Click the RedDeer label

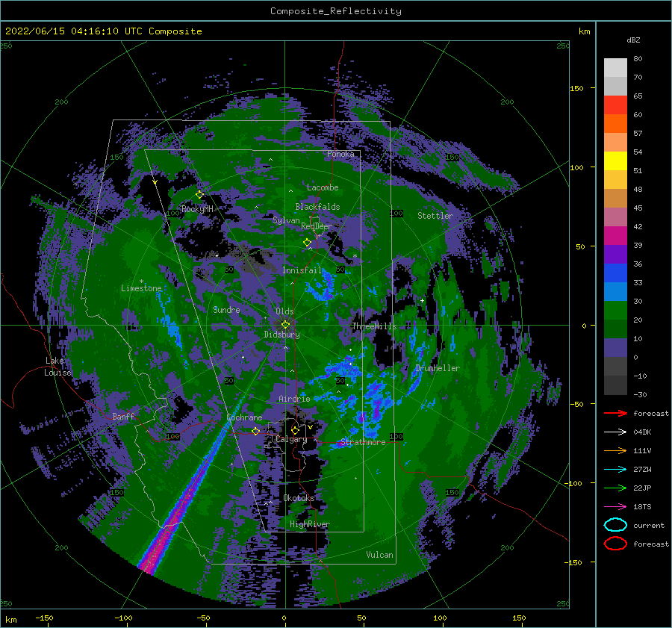[317, 226]
